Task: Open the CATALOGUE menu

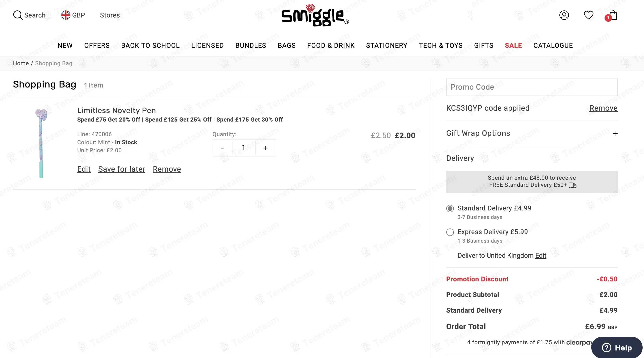Action: click(x=553, y=46)
